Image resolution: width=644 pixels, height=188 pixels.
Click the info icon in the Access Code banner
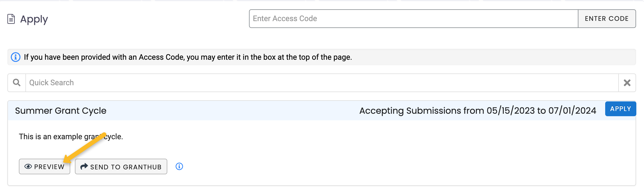[x=16, y=57]
